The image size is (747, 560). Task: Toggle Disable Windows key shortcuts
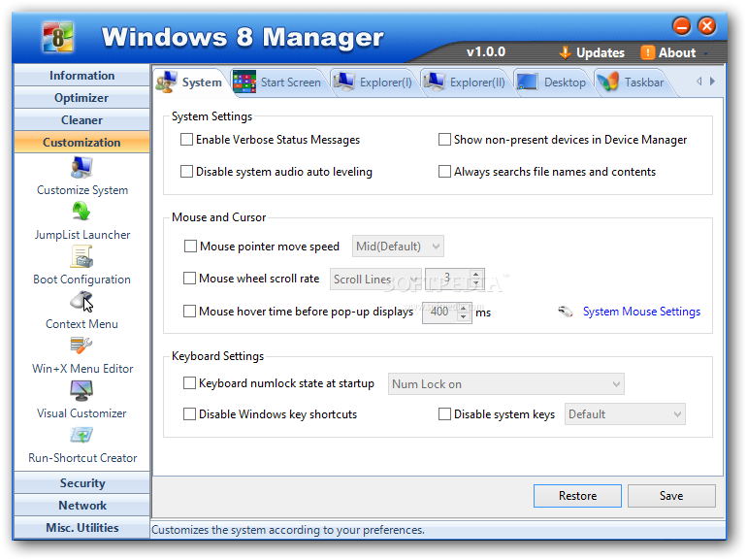tap(189, 414)
